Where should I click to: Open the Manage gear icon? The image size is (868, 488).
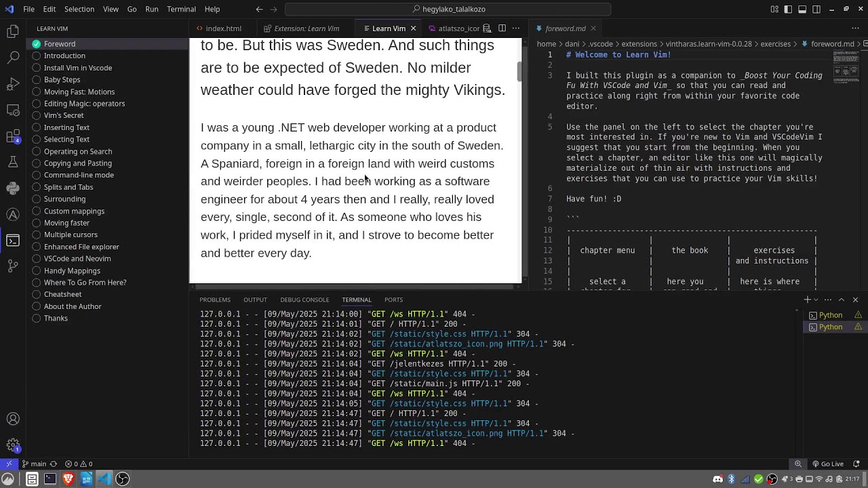[x=13, y=445]
